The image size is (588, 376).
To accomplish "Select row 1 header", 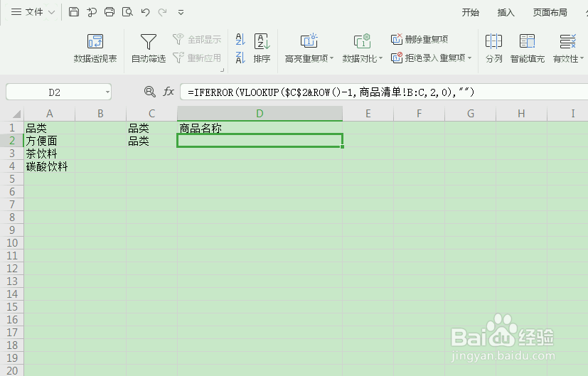I will [12, 128].
